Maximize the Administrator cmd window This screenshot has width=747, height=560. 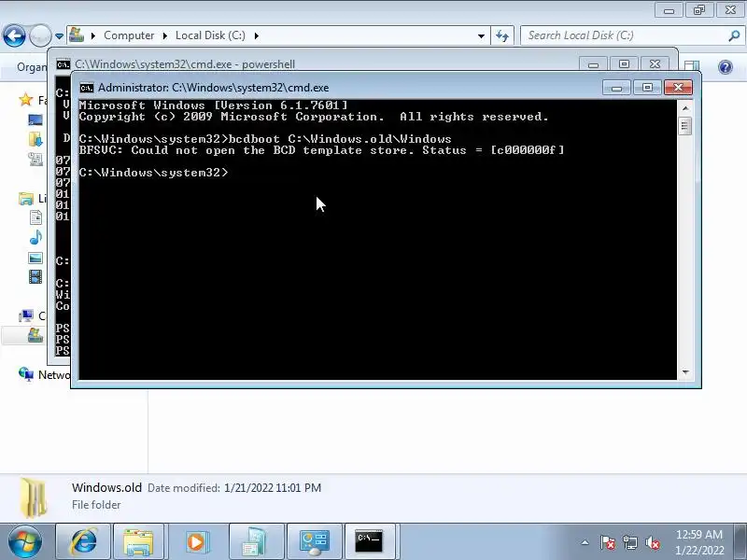point(647,88)
